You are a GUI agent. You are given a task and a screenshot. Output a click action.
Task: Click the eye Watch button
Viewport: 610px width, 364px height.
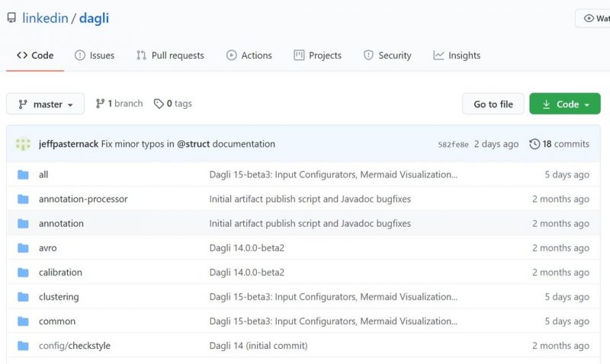point(592,18)
